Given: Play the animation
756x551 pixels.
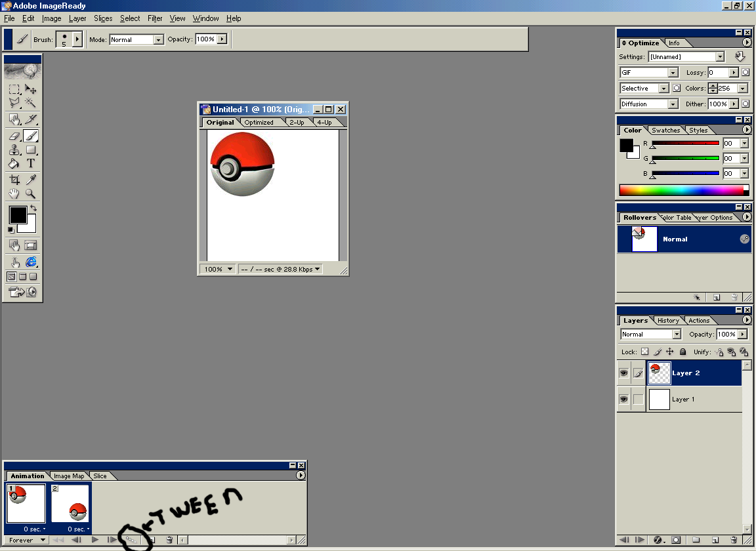Looking at the screenshot, I should tap(95, 540).
